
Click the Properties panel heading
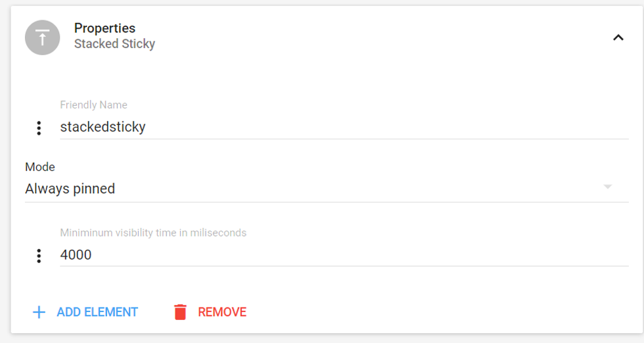(x=104, y=28)
